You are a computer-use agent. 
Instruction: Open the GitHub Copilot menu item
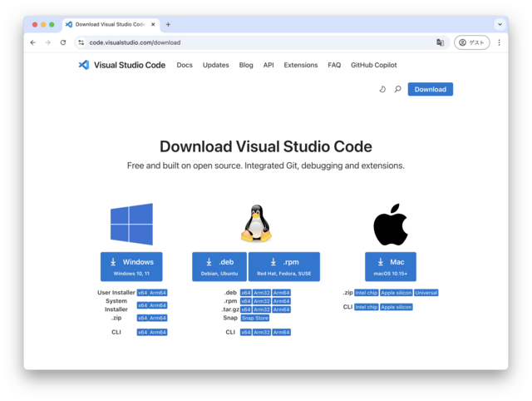373,65
